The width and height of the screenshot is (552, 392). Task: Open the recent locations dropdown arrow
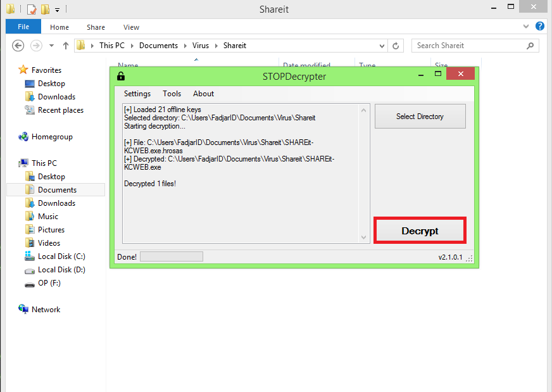pos(51,46)
